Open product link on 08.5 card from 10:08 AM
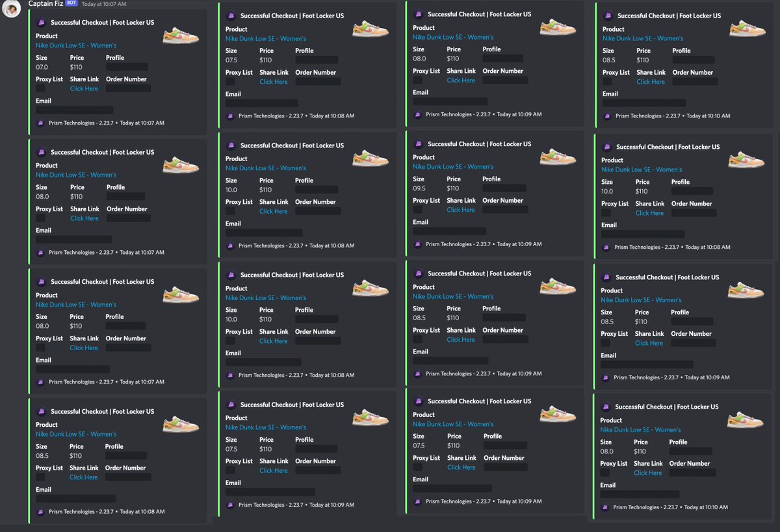 pyautogui.click(x=76, y=434)
